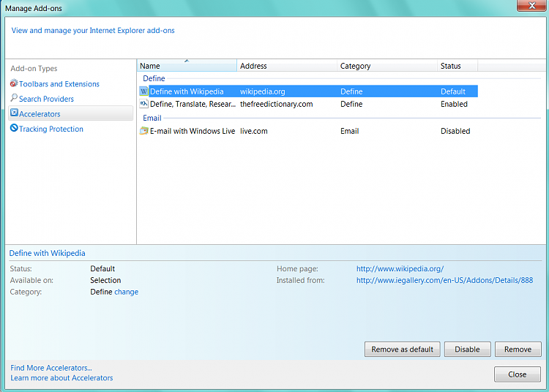
Task: Collapse the Define group header
Action: click(x=154, y=78)
